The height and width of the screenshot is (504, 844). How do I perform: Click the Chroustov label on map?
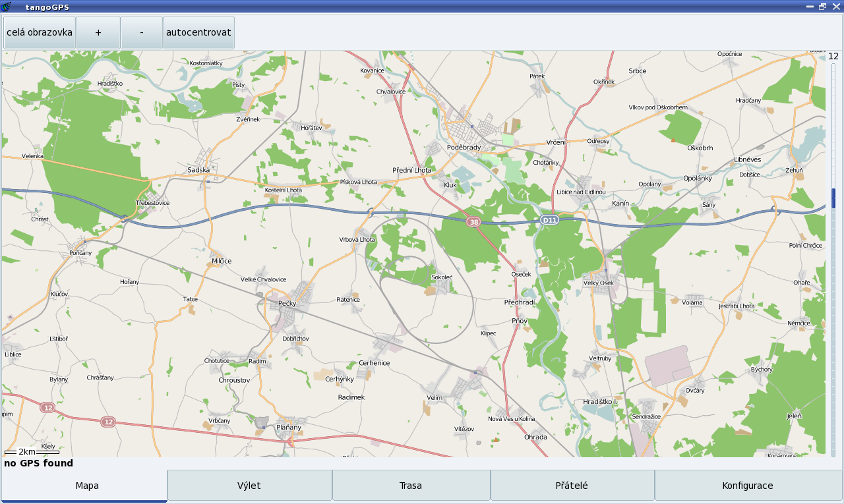(x=234, y=381)
